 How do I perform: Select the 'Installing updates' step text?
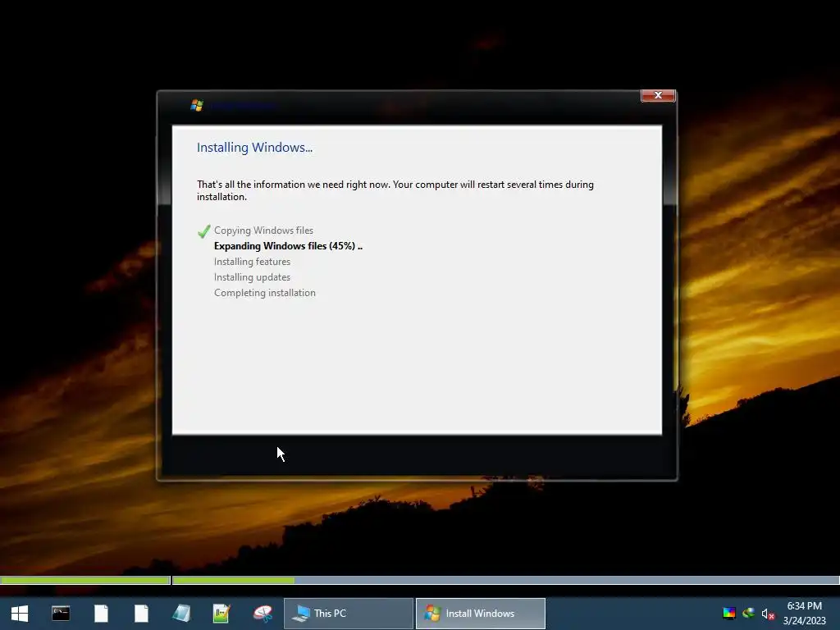253,277
